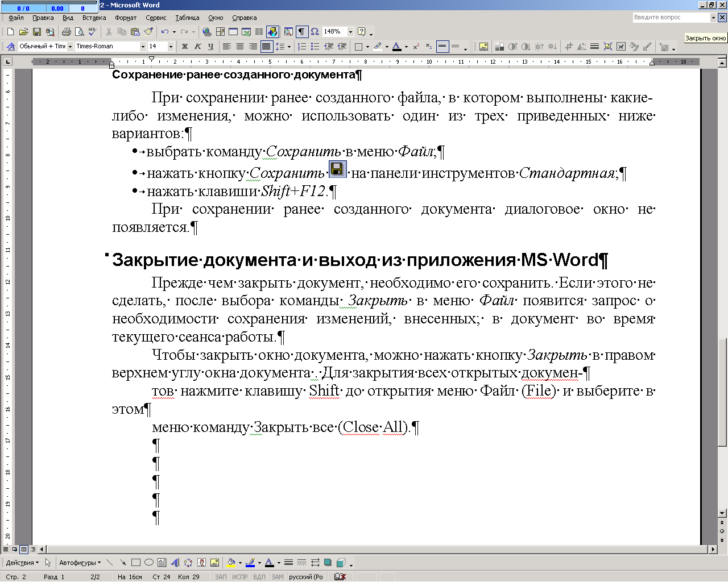This screenshot has width=728, height=582.
Task: Open Print Preview from the standard toolbar
Action: [80, 32]
